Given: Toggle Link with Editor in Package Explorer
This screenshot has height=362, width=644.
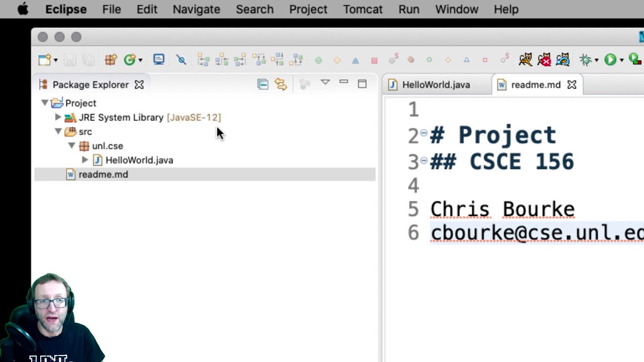Looking at the screenshot, I should (281, 84).
